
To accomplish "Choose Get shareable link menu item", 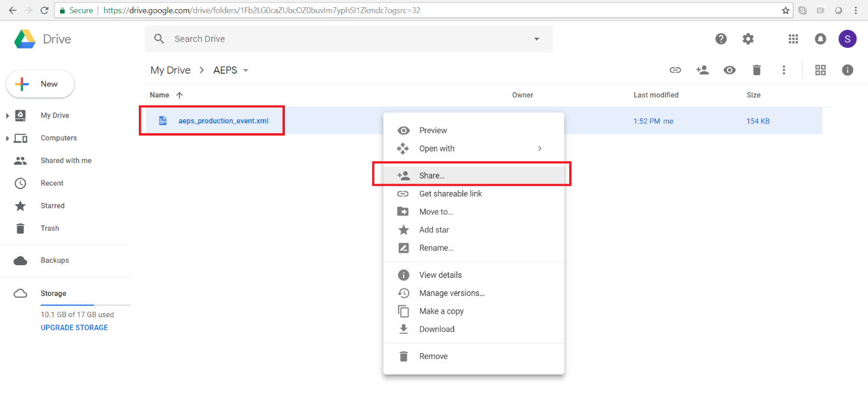I will [474, 194].
